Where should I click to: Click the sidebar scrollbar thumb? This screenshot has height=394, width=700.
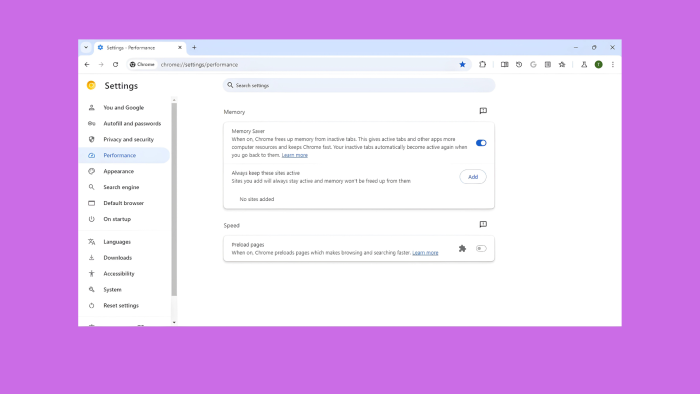click(174, 199)
